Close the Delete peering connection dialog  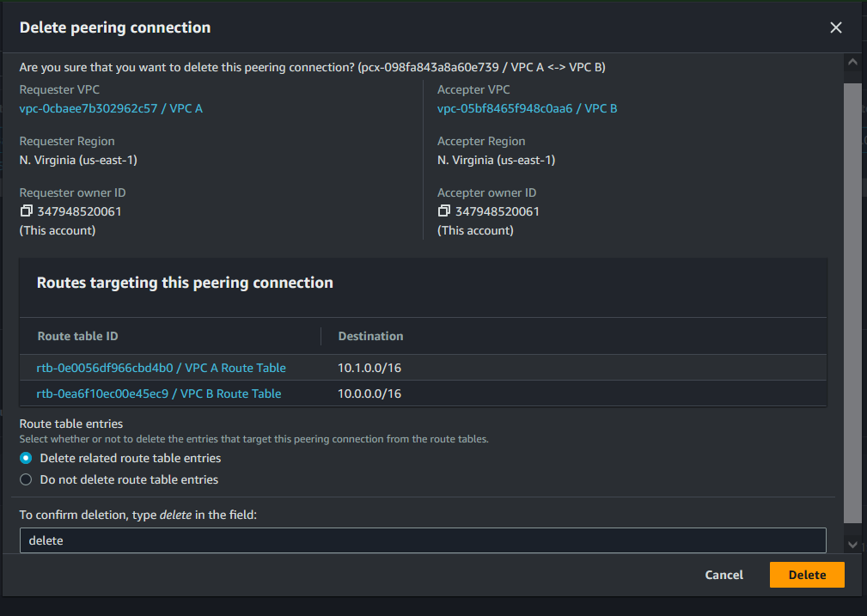pyautogui.click(x=835, y=27)
